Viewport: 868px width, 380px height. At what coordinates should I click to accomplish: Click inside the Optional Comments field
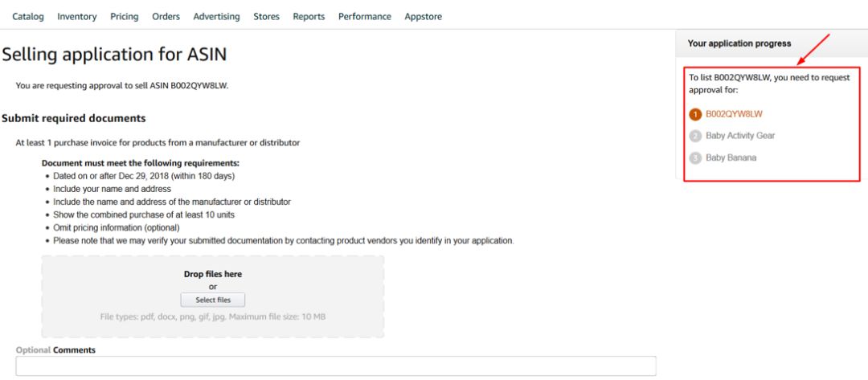(x=336, y=366)
